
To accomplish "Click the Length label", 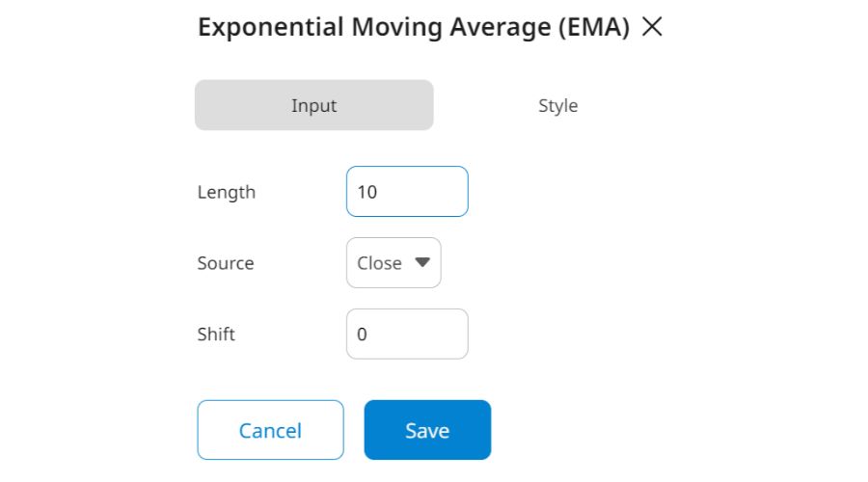I will [x=227, y=192].
